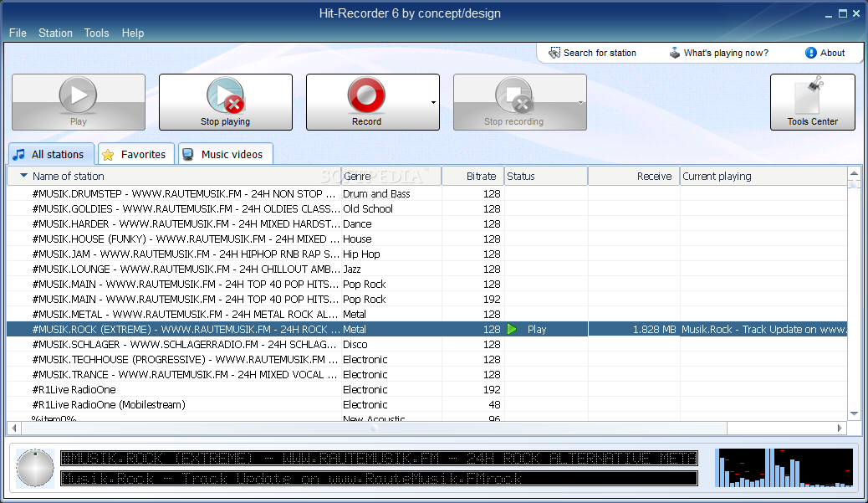The image size is (868, 503).
Task: Open the About dialog
Action: point(825,54)
